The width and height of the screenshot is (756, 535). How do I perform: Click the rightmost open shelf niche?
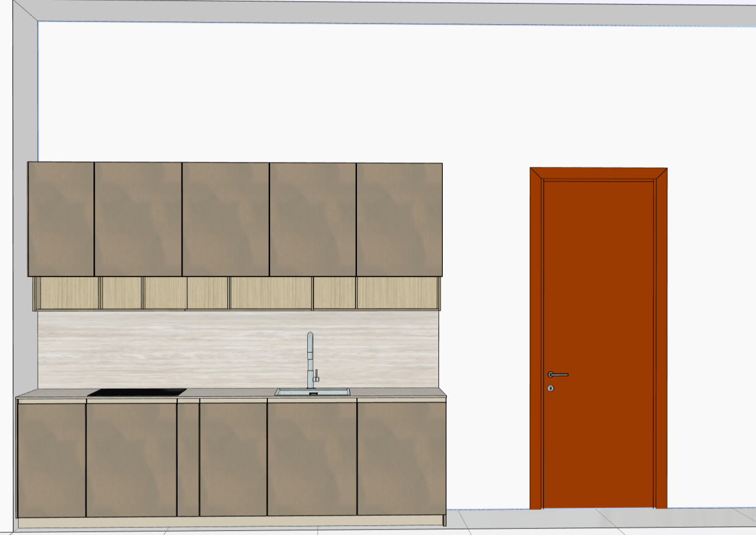pyautogui.click(x=397, y=293)
